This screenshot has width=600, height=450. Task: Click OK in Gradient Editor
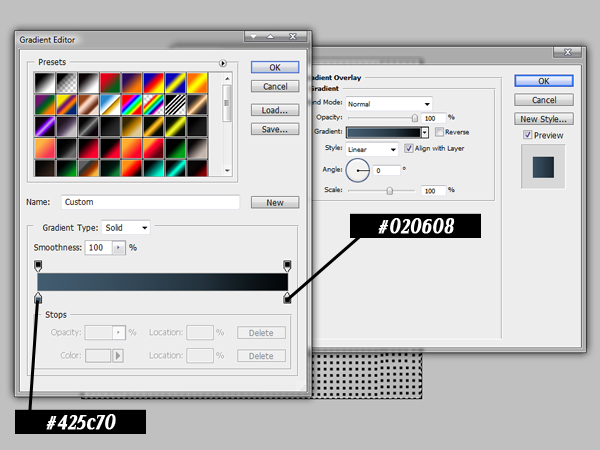275,67
